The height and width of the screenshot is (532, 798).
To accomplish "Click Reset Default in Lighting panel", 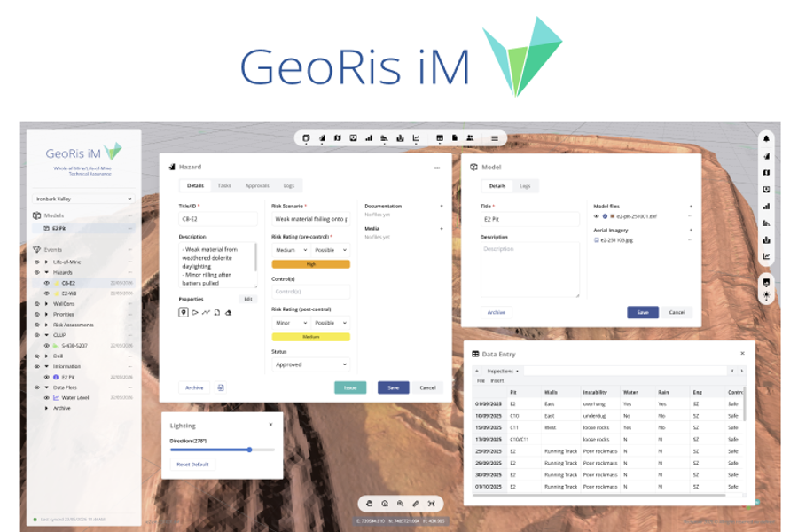I will click(x=192, y=465).
